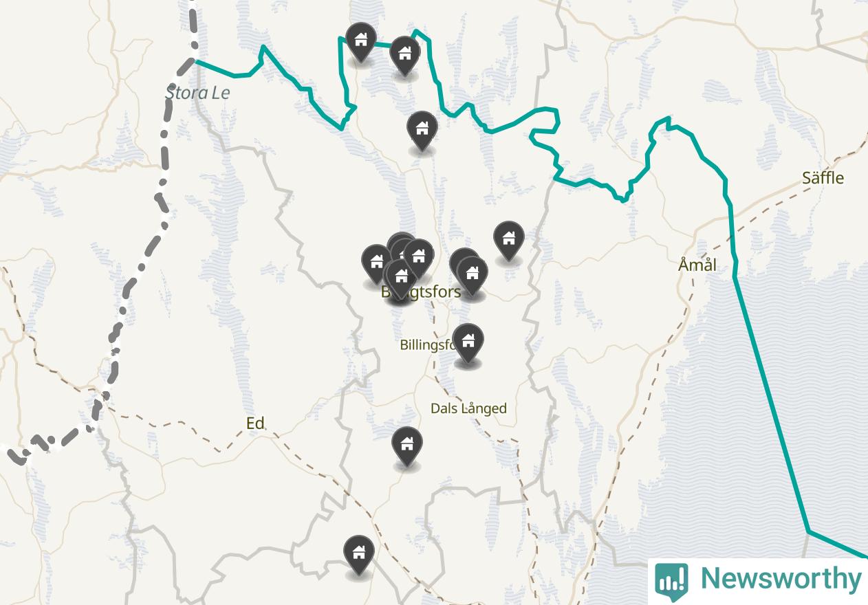Image resolution: width=868 pixels, height=605 pixels.
Task: Select the Ed town label
Action: 255,423
